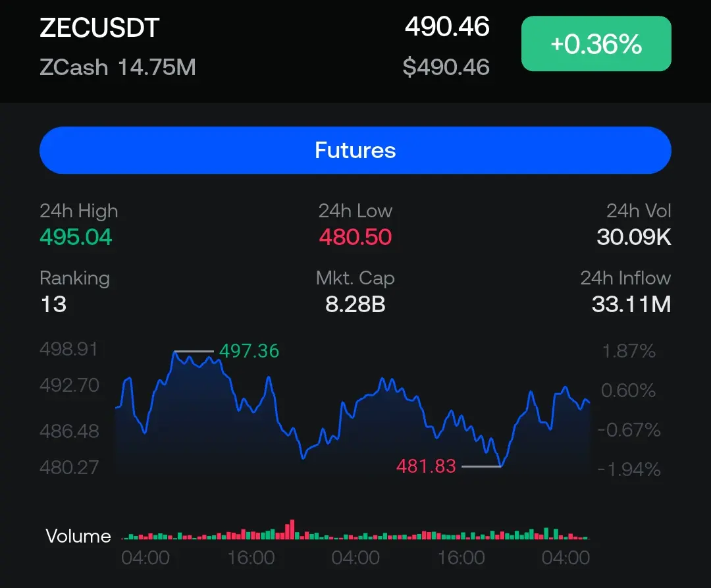Click the 497.36 chart high marker
Viewport: 711px width, 588px height.
click(249, 351)
